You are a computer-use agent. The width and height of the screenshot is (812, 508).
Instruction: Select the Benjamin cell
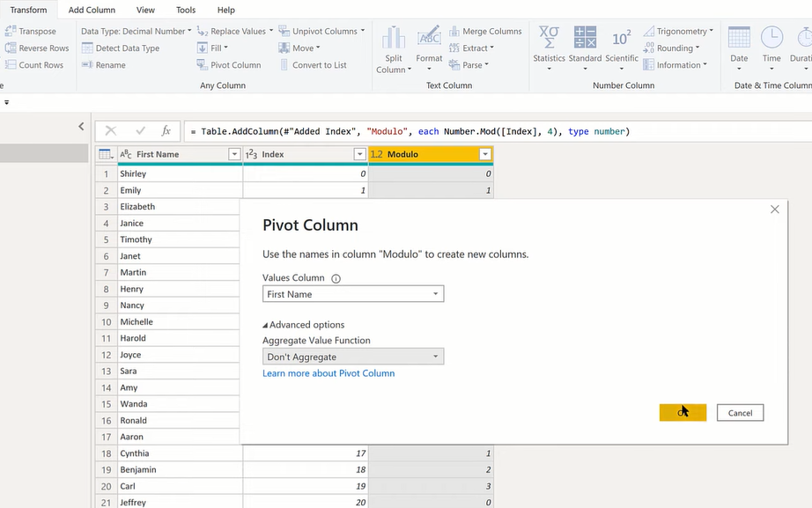pos(181,469)
